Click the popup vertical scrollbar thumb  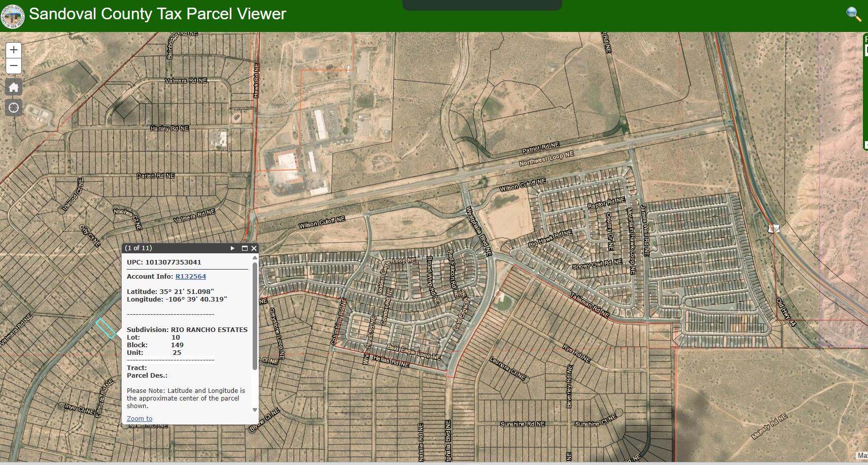click(x=255, y=315)
